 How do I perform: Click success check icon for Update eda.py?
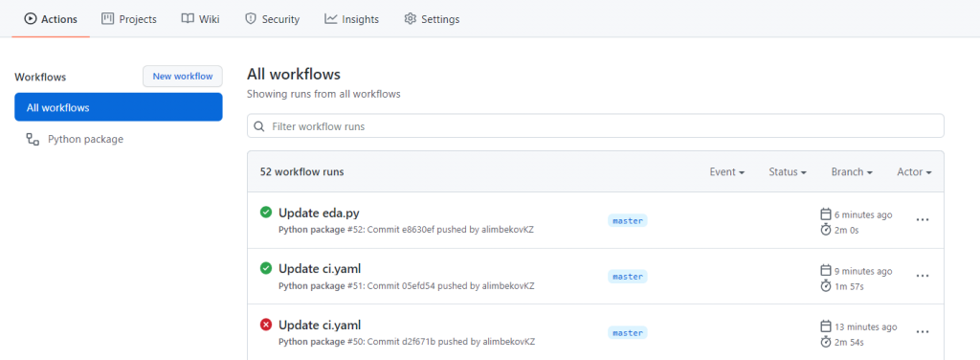pyautogui.click(x=266, y=213)
